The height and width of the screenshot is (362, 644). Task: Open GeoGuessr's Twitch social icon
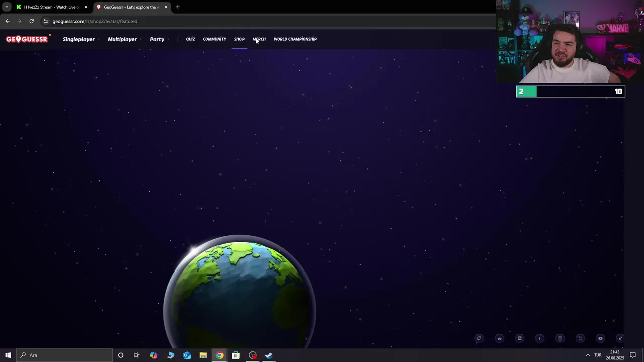click(479, 338)
